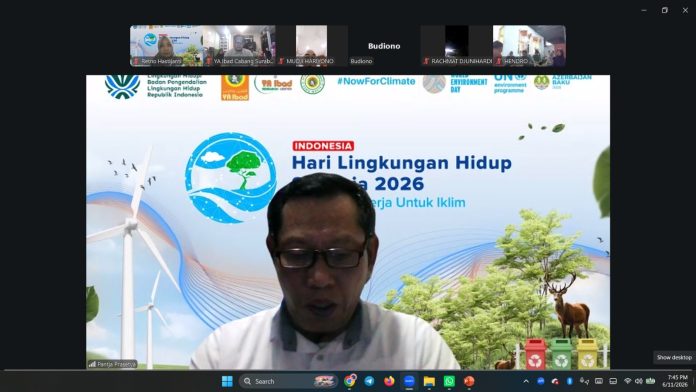Open WhatsApp from the taskbar
This screenshot has width=696, height=392.
(x=449, y=381)
